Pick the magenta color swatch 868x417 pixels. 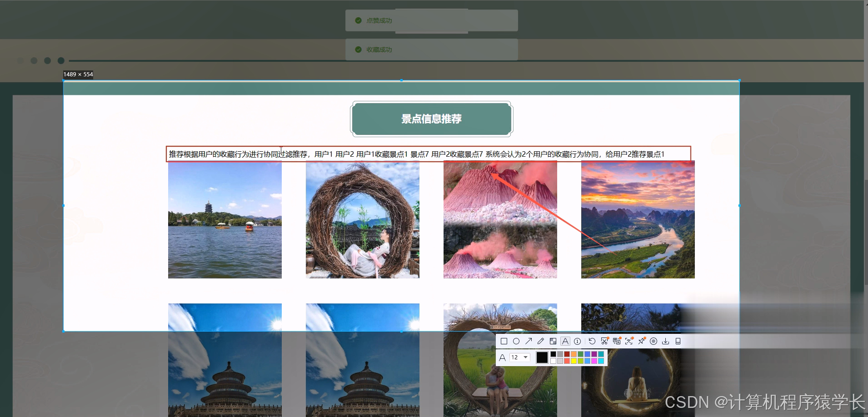click(x=594, y=361)
